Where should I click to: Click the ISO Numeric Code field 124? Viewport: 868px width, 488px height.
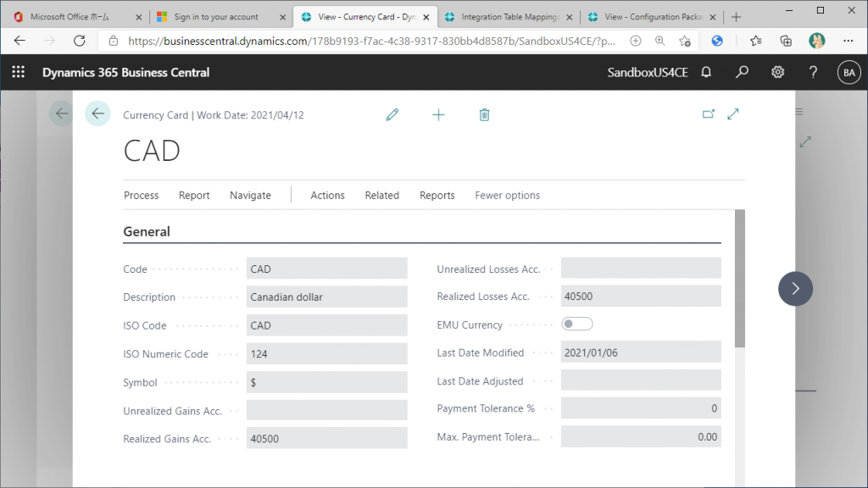pos(326,354)
